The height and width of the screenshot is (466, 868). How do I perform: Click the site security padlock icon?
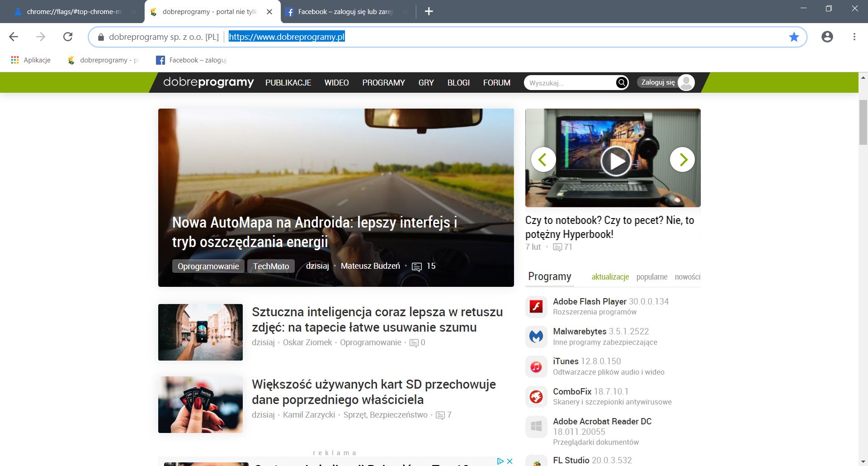tap(101, 37)
